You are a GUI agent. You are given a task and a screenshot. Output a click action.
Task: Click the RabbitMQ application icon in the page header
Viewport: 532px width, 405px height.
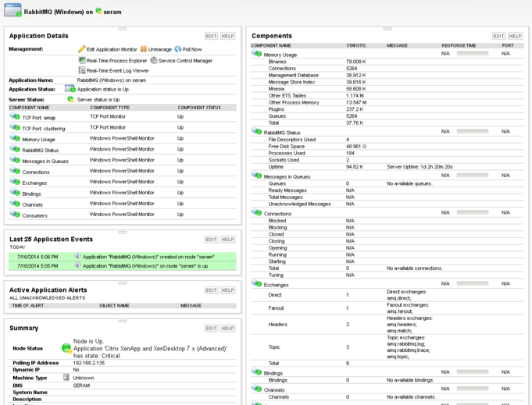[12, 10]
